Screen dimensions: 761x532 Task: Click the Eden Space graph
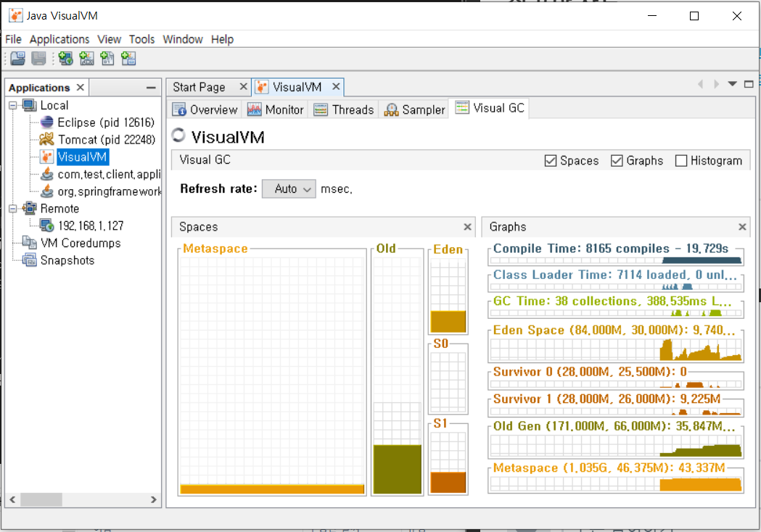pos(616,349)
